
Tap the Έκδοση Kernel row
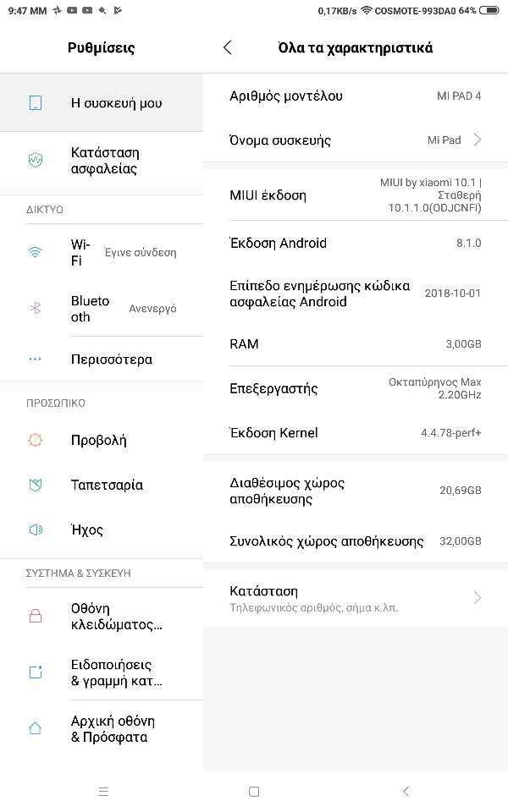click(356, 432)
